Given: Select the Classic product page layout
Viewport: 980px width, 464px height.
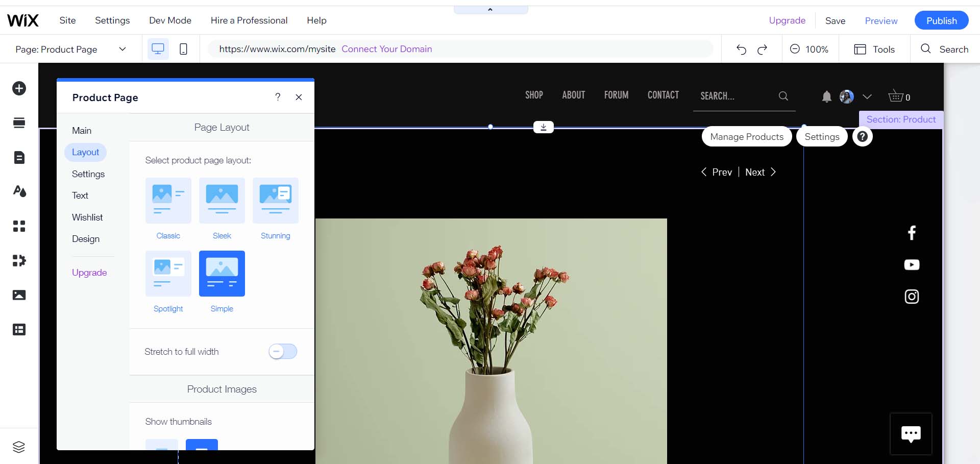Looking at the screenshot, I should pyautogui.click(x=168, y=201).
